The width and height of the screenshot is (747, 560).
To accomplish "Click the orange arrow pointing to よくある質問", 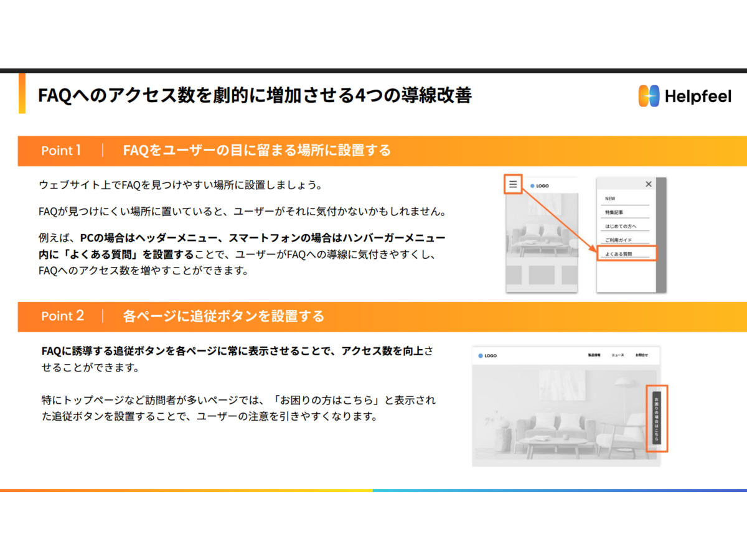I will pos(557,219).
